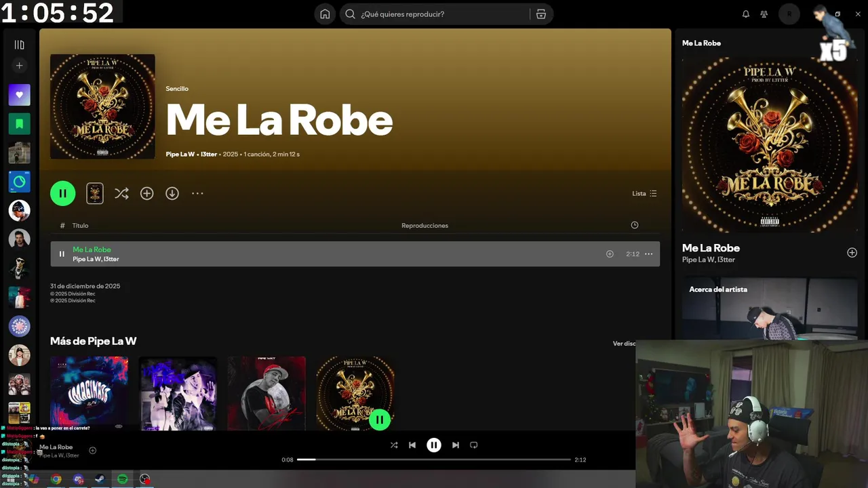This screenshot has width=868, height=488.
Task: Toggle shuffle in the bottom player bar
Action: (394, 445)
